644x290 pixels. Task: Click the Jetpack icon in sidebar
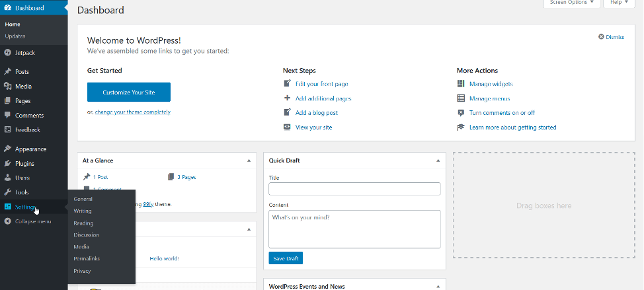pos(7,52)
